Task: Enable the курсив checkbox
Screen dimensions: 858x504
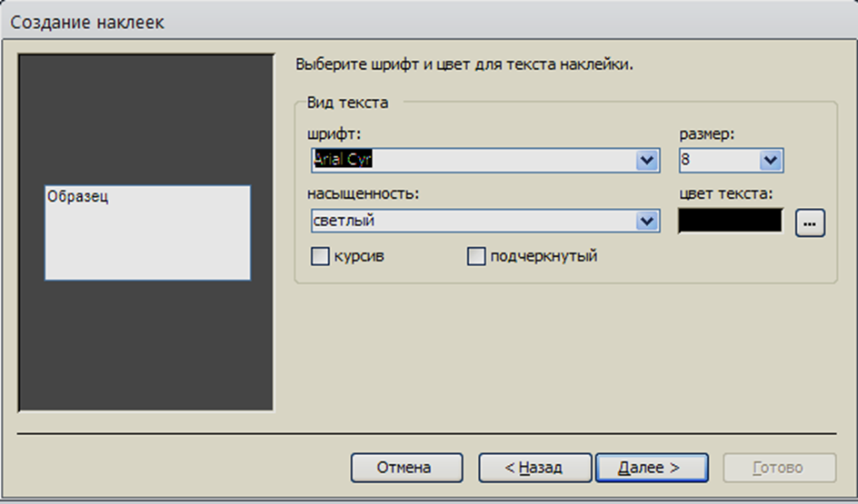Action: pyautogui.click(x=320, y=256)
